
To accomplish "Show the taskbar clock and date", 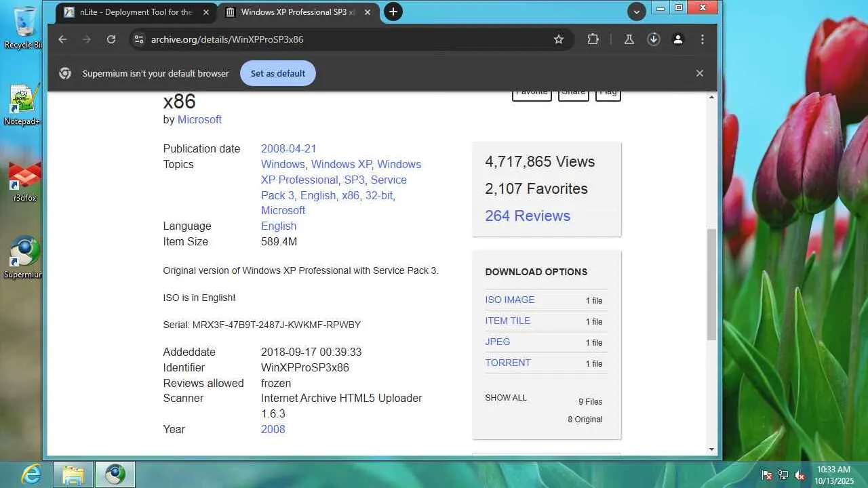I will pyautogui.click(x=833, y=474).
